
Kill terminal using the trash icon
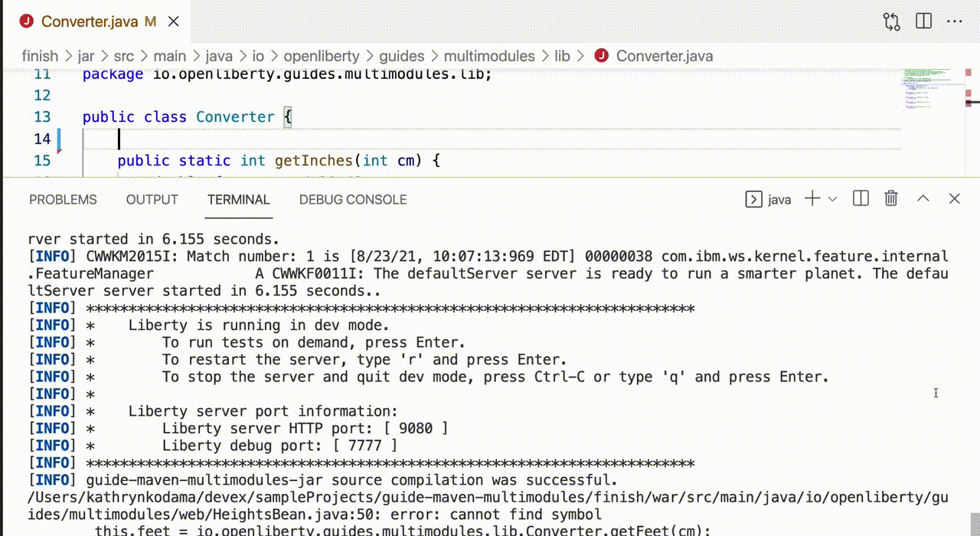891,199
